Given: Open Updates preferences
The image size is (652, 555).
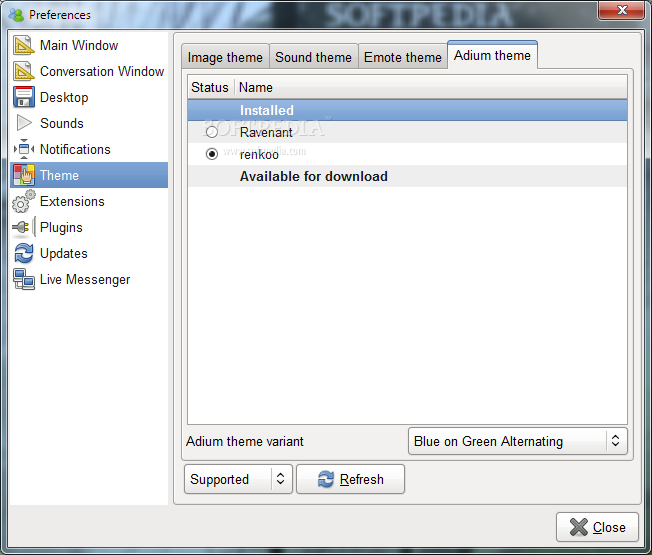Looking at the screenshot, I should [x=89, y=253].
